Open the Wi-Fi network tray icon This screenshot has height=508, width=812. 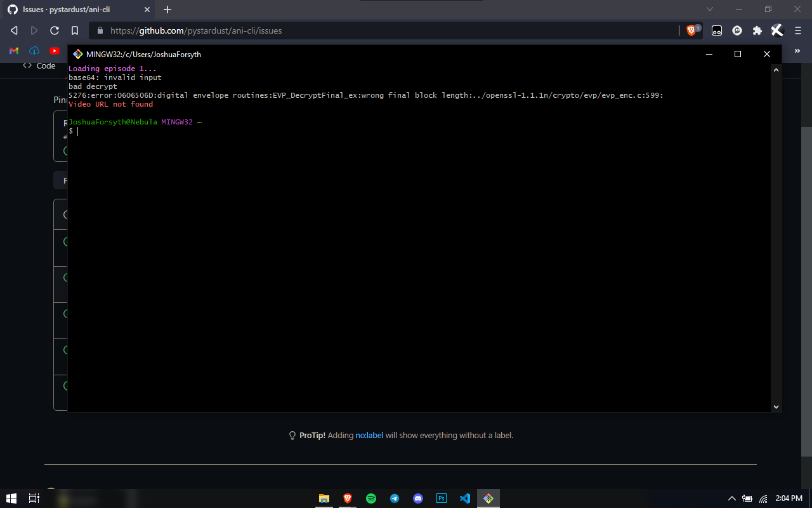(x=763, y=498)
